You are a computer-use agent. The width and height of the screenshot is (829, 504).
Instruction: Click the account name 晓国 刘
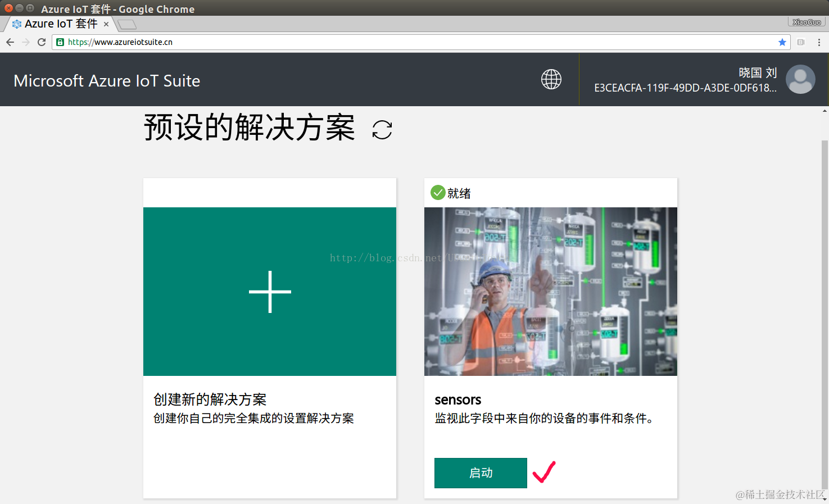pyautogui.click(x=758, y=72)
